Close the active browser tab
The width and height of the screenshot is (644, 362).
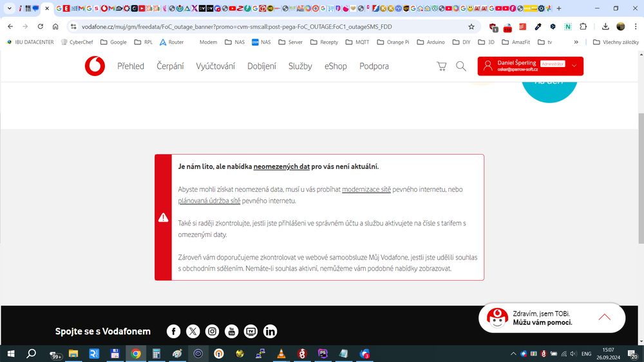[47, 8]
